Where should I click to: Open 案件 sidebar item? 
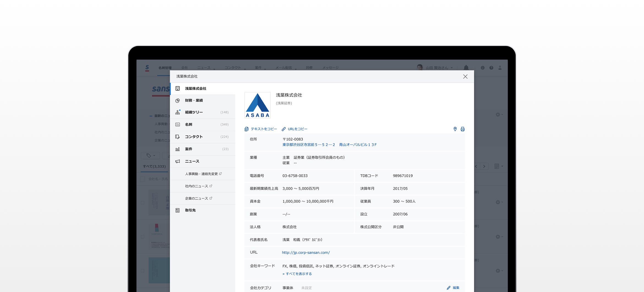pyautogui.click(x=203, y=149)
